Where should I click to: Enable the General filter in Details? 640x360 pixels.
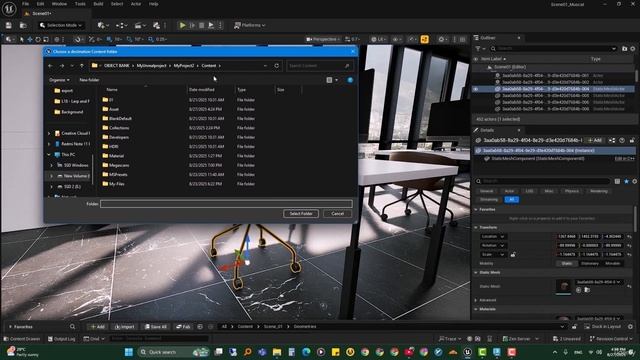(x=486, y=191)
